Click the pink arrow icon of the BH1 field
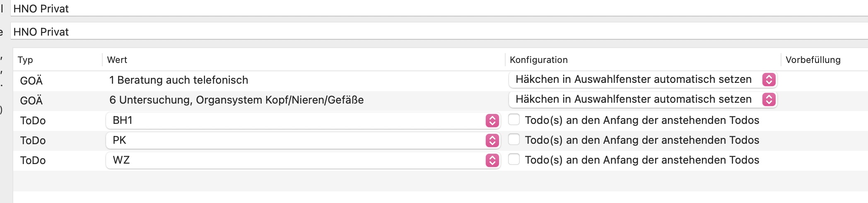868x203 pixels. click(492, 121)
